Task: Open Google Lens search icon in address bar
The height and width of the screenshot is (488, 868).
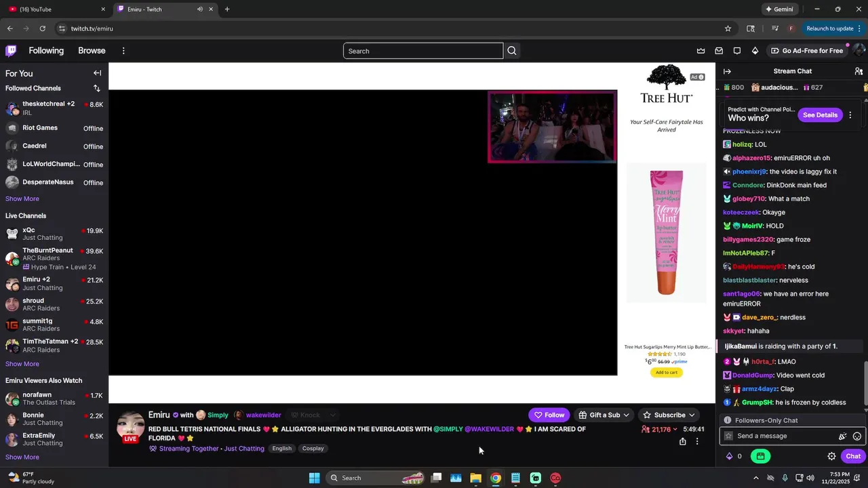Action: point(751,28)
